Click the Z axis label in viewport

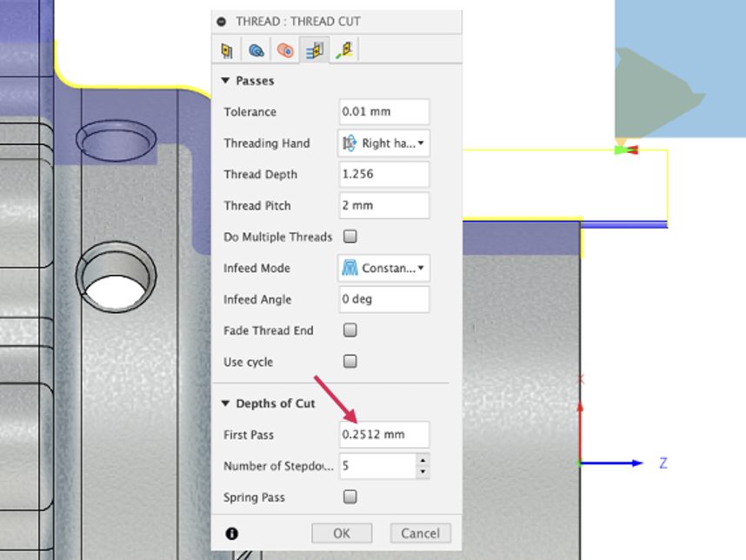pyautogui.click(x=663, y=463)
